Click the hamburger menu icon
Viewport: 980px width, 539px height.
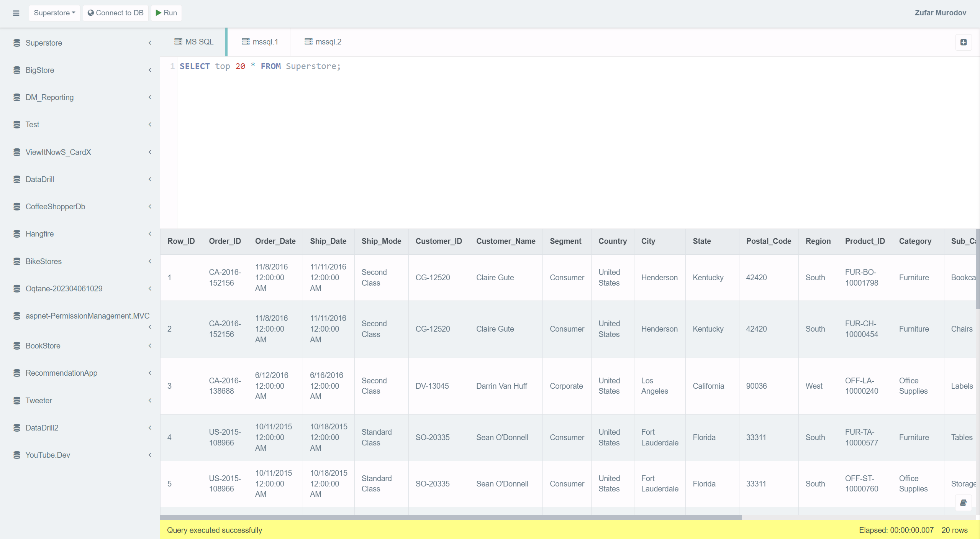click(16, 13)
